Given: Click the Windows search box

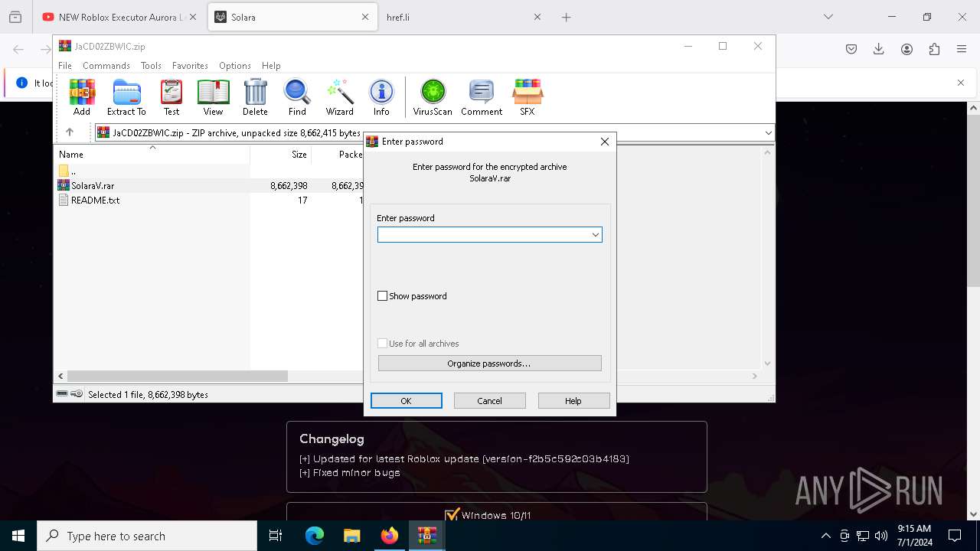Looking at the screenshot, I should 147,536.
